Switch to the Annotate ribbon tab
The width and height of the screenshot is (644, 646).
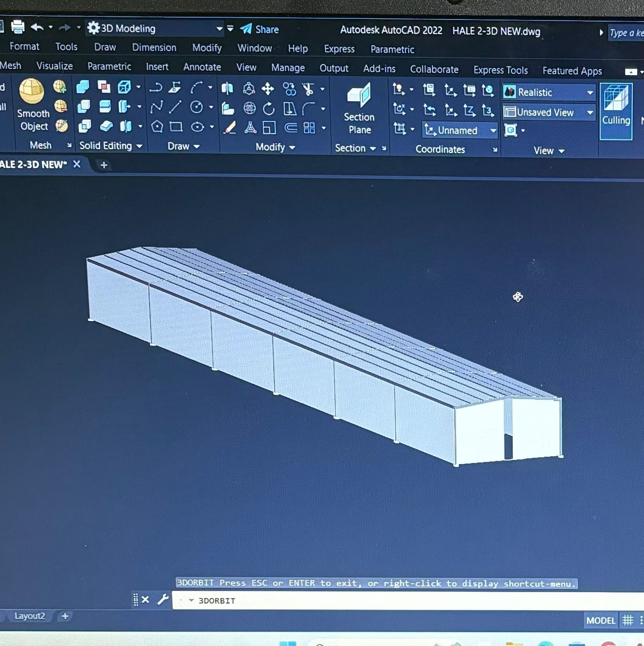click(x=202, y=67)
